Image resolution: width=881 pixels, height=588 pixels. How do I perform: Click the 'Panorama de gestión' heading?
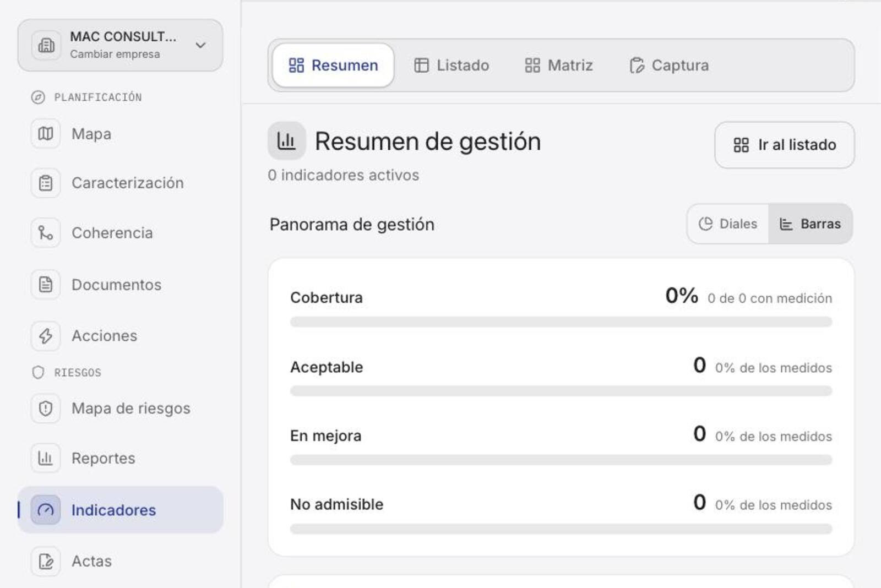point(352,225)
